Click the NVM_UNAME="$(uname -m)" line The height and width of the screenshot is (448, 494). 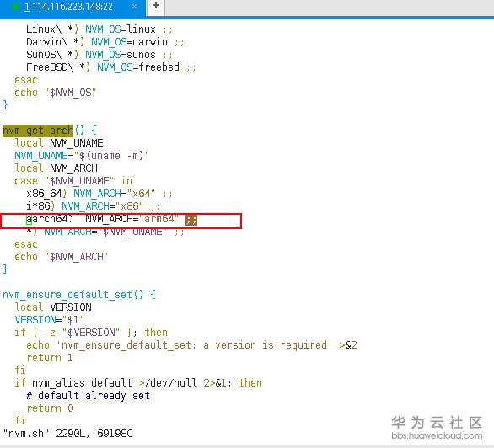pos(82,156)
